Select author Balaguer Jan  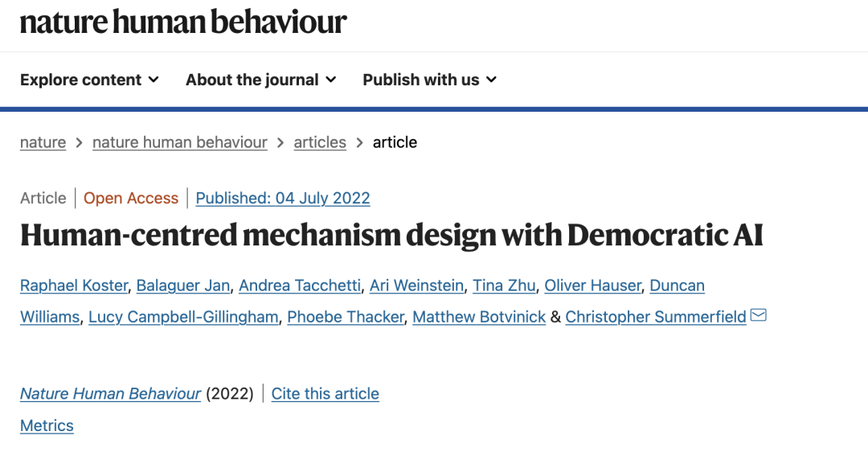coord(183,286)
